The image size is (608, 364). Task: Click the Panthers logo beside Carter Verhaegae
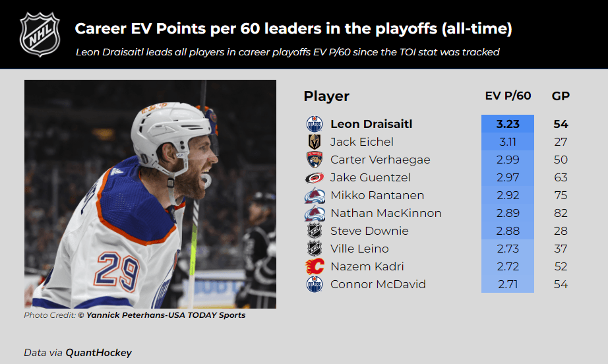coord(314,160)
